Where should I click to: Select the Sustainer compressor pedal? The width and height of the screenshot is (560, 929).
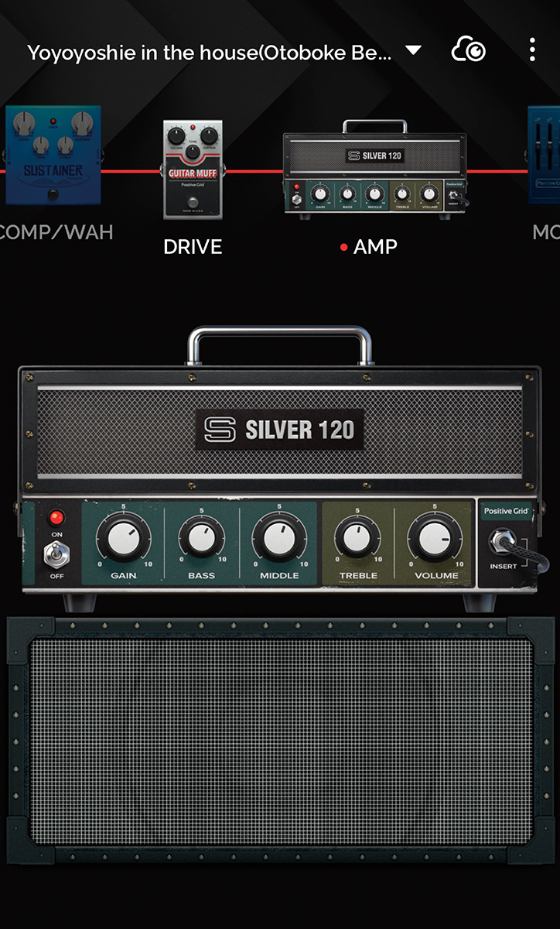53,155
